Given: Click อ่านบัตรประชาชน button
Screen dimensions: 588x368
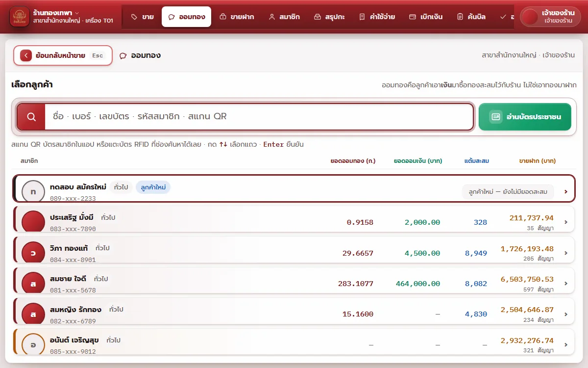Looking at the screenshot, I should (x=525, y=117).
